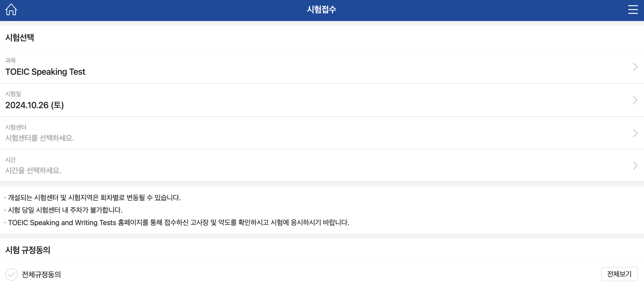Expand the 시간 time selection chevron
The height and width of the screenshot is (286, 644).
click(x=635, y=165)
